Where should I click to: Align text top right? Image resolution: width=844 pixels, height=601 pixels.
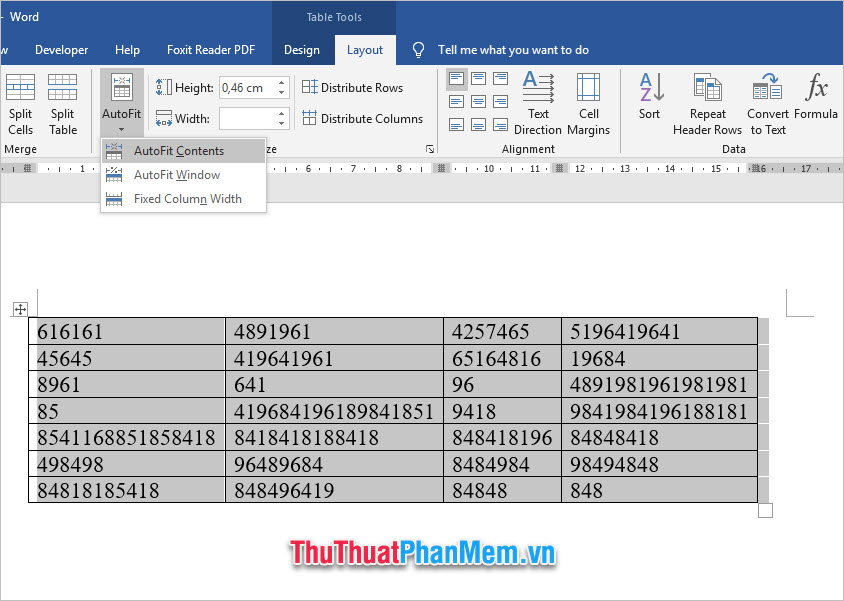(x=501, y=79)
